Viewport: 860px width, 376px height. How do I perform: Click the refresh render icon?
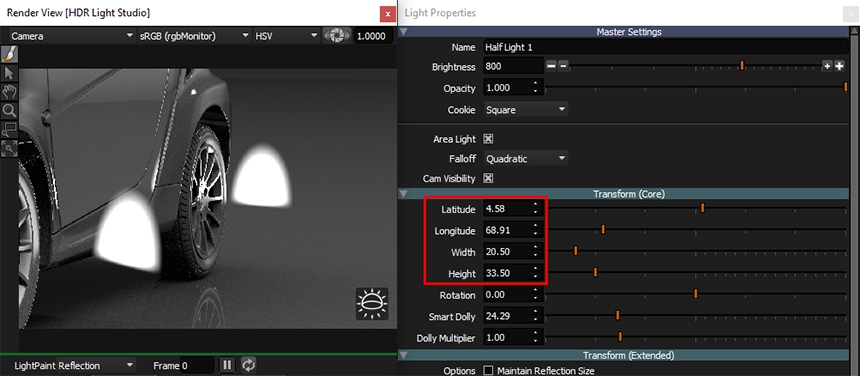248,365
